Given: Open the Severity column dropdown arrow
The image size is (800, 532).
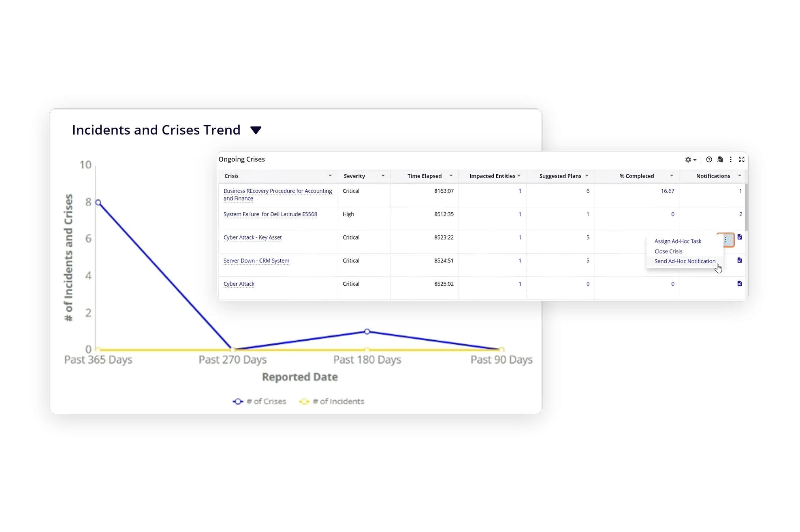Looking at the screenshot, I should (x=383, y=176).
